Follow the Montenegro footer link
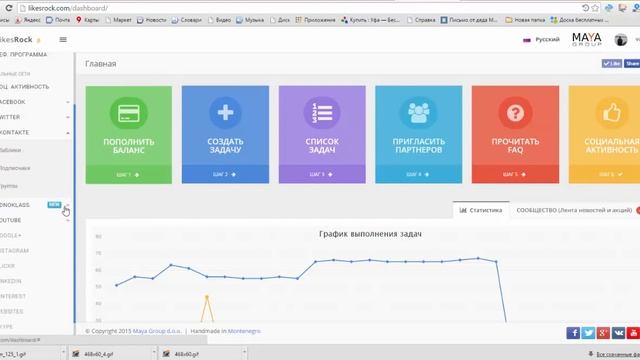The width and height of the screenshot is (640, 360). click(x=244, y=331)
